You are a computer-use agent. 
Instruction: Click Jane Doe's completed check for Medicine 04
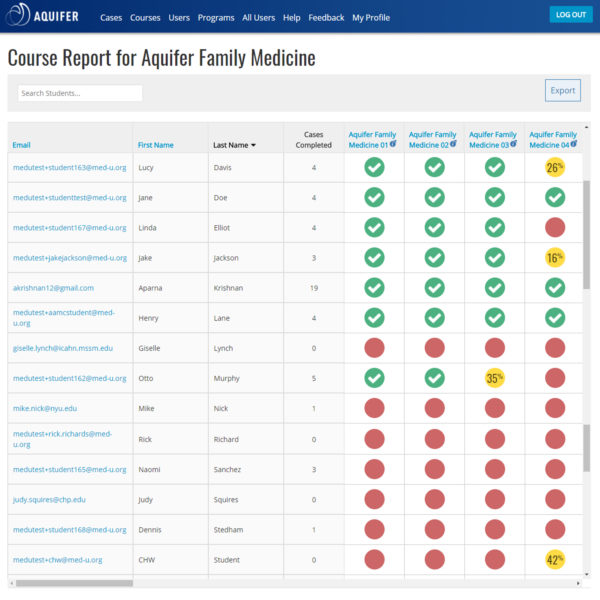tap(555, 197)
